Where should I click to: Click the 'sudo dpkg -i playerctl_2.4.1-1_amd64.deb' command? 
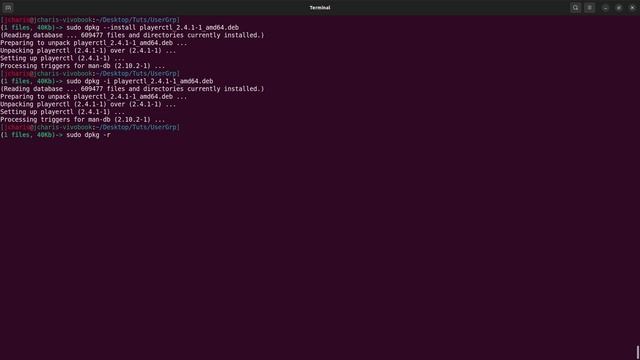140,81
